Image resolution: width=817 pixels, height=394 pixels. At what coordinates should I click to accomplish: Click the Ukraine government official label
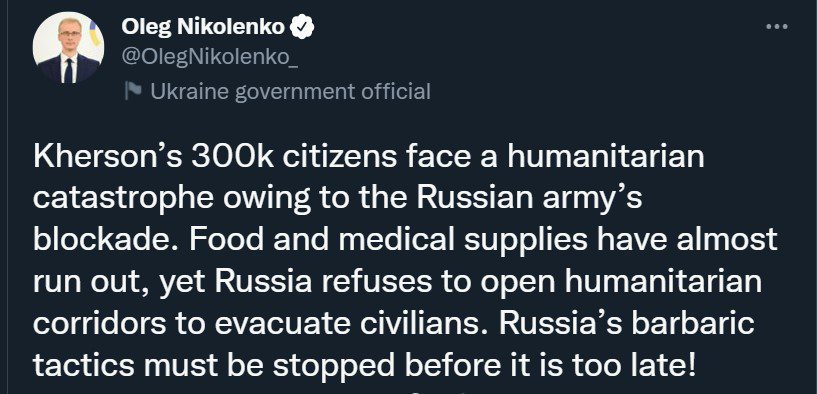coord(290,92)
